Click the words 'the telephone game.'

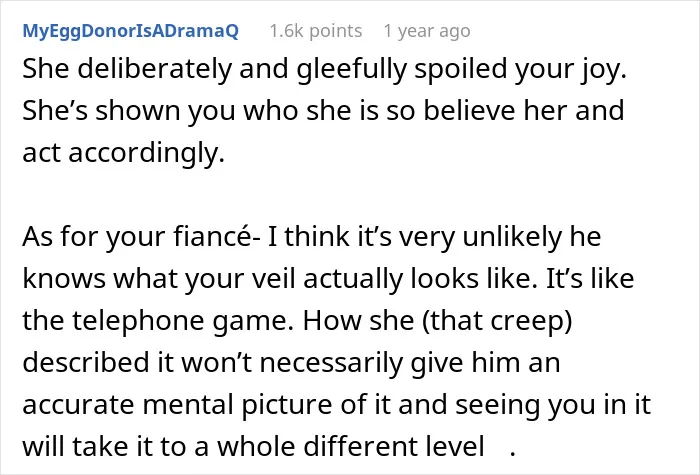(x=158, y=321)
